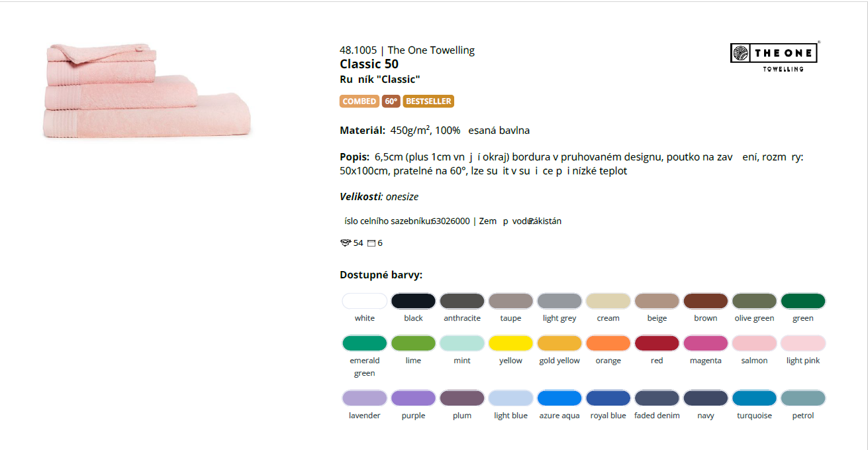The width and height of the screenshot is (868, 450).
Task: Click the BESTSELLER badge
Action: (428, 101)
